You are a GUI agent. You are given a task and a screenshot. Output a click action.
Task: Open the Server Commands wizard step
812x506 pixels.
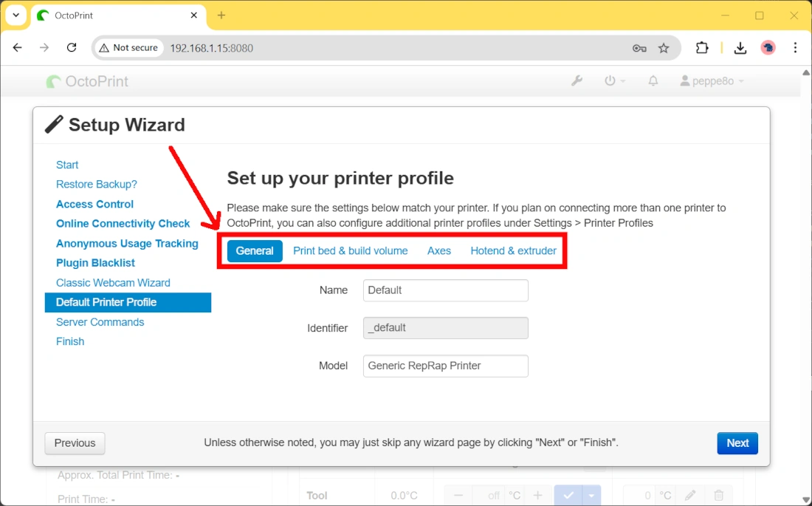[100, 322]
